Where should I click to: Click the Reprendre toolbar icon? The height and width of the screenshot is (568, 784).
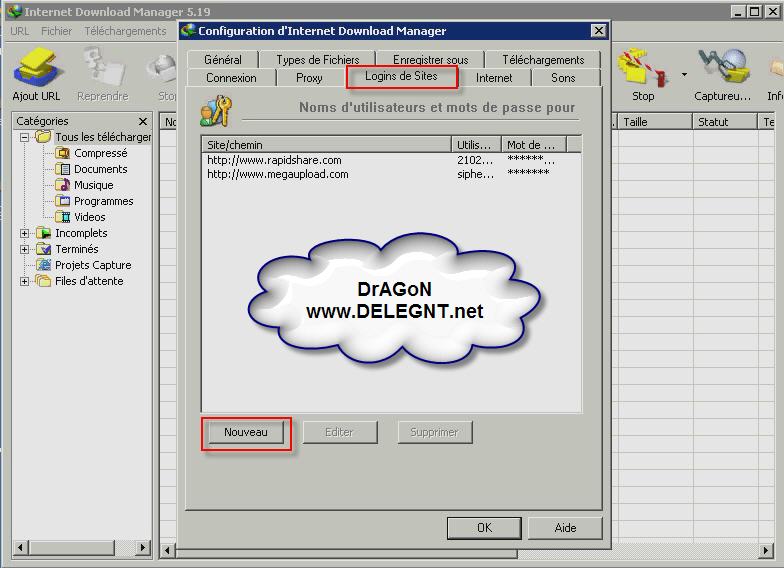tap(102, 68)
